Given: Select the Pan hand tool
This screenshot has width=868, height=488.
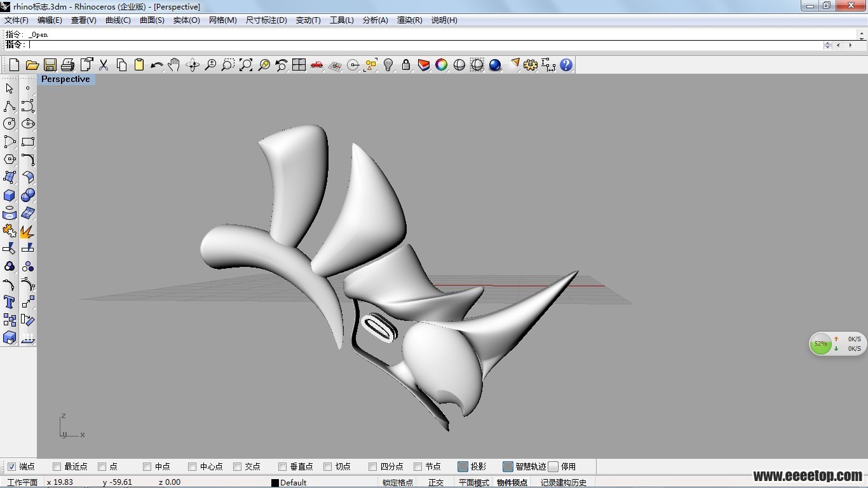Looking at the screenshot, I should click(174, 65).
